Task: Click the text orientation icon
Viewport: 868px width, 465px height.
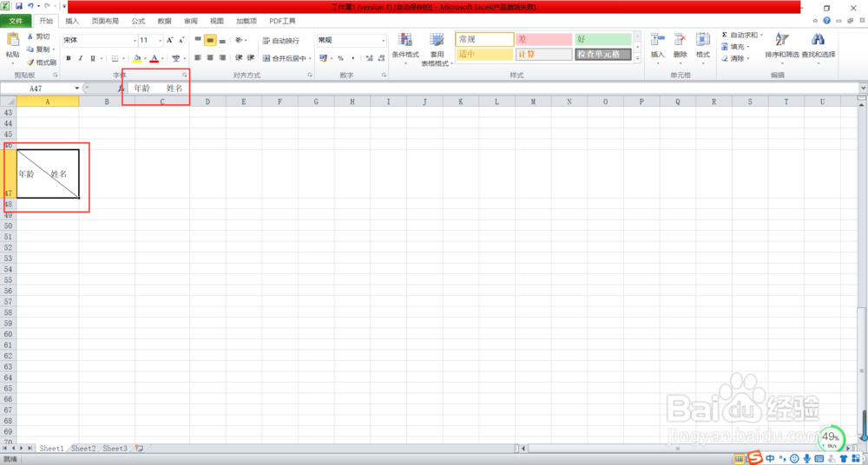Action: click(x=239, y=41)
